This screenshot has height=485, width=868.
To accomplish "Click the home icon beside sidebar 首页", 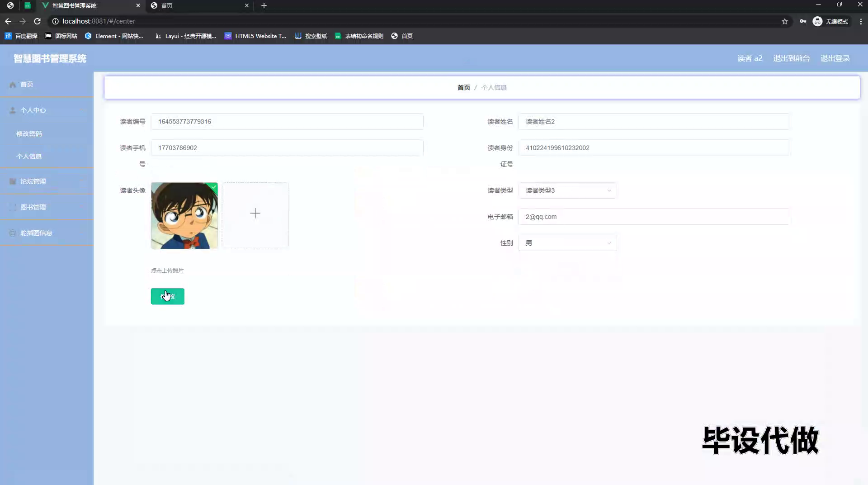I will (13, 85).
